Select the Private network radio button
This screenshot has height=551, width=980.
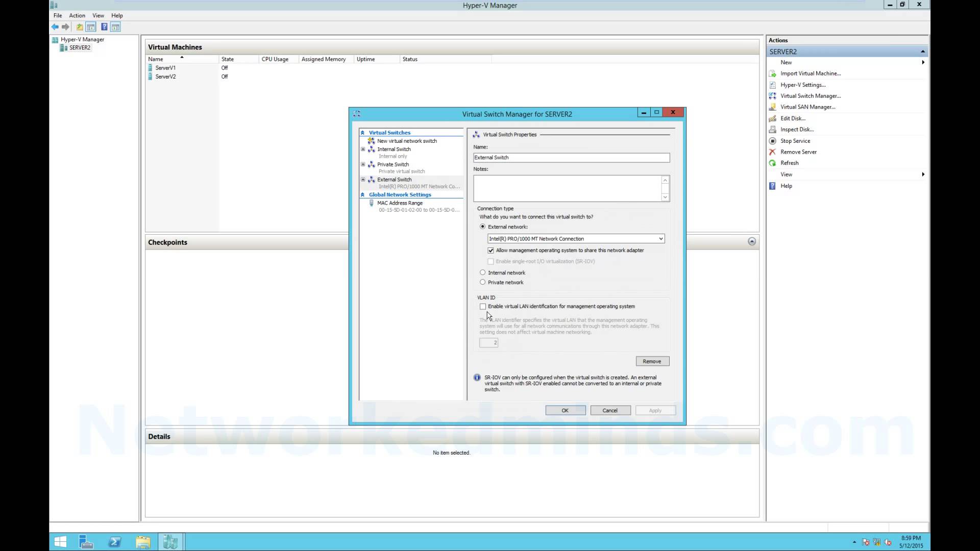[x=483, y=282]
